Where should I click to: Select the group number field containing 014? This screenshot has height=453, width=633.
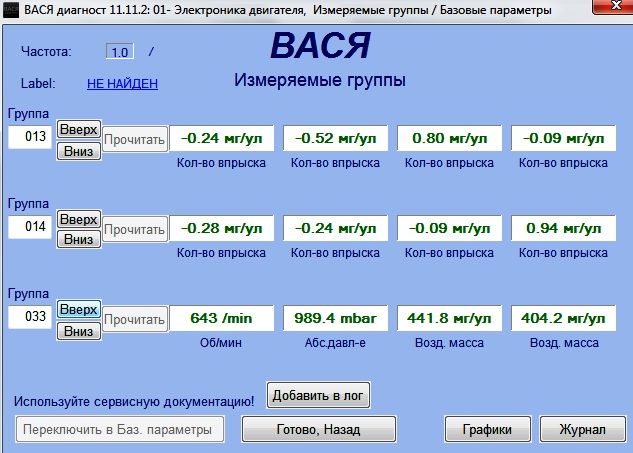click(29, 228)
